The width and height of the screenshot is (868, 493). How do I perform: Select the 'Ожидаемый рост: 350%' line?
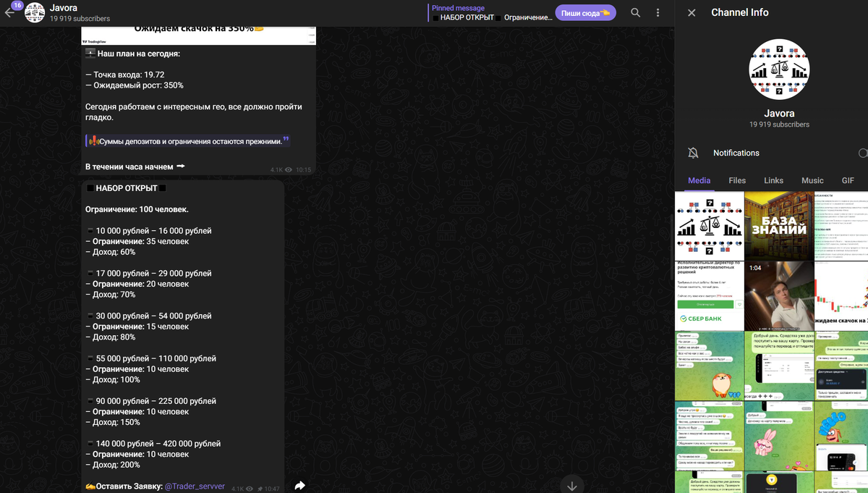pos(135,85)
